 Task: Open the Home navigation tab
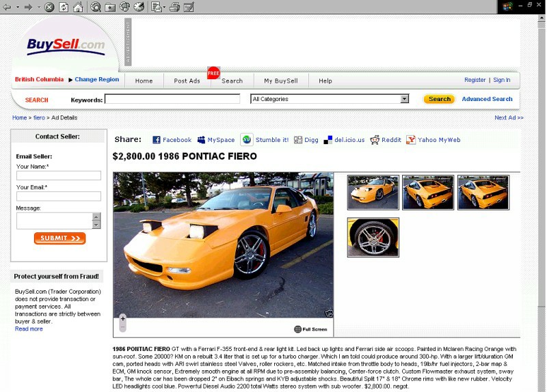(144, 81)
